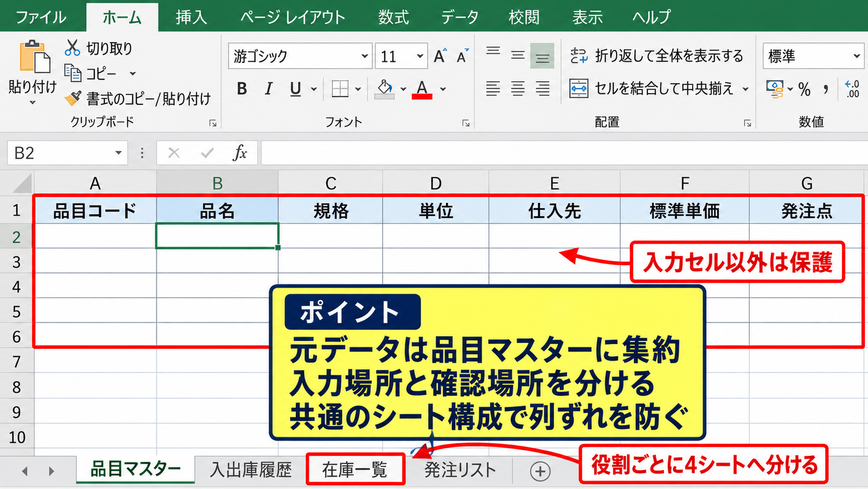Open the Alignment (配置) dialog launcher
The image size is (868, 489).
tap(747, 123)
